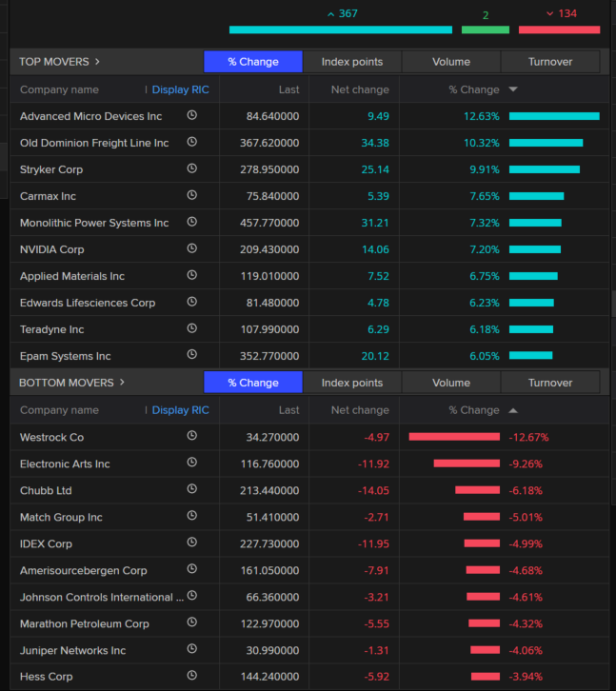The height and width of the screenshot is (691, 616).
Task: Click clock icon next to Match Group Inc
Action: [191, 516]
